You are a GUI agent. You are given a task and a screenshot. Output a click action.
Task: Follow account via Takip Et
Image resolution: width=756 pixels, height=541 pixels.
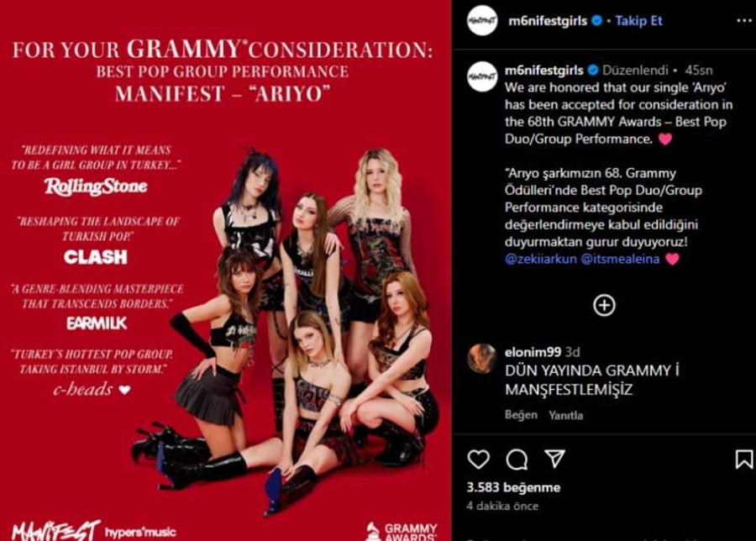click(x=638, y=21)
